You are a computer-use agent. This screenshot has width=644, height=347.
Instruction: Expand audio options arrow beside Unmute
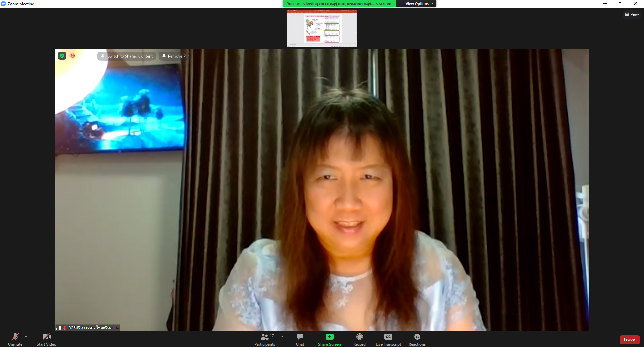[26, 337]
